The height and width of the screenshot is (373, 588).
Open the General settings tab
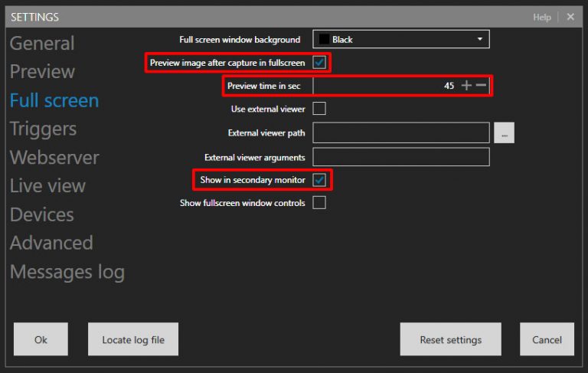[x=42, y=44]
